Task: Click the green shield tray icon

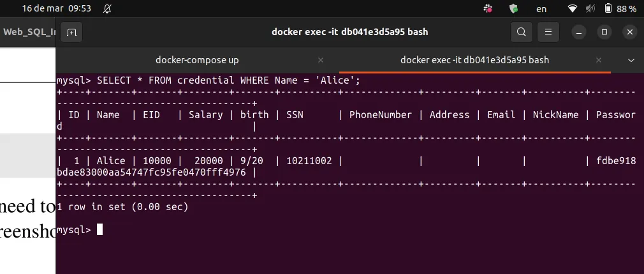Action: (x=513, y=9)
